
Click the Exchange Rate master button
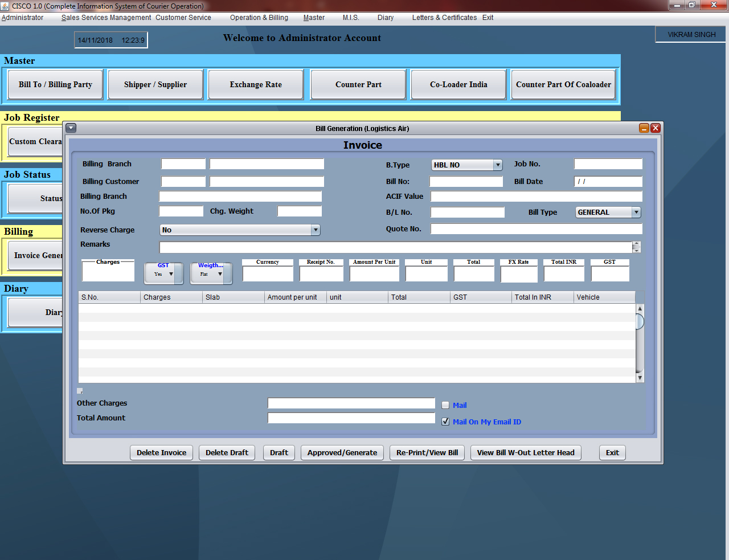coord(256,84)
